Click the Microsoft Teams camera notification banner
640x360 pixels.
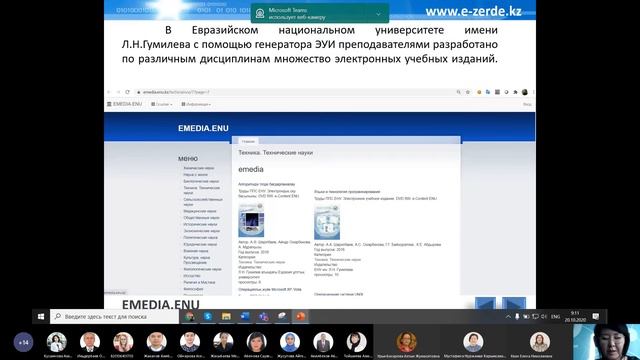coord(320,13)
